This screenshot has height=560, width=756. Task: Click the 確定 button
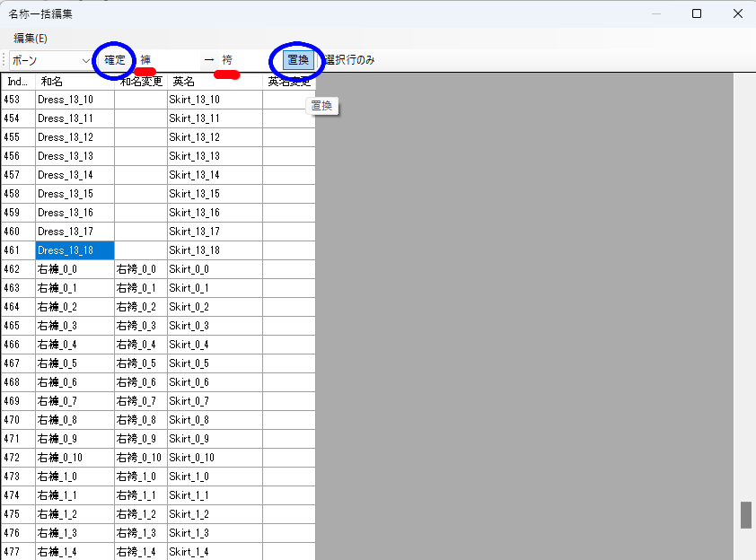(x=115, y=60)
